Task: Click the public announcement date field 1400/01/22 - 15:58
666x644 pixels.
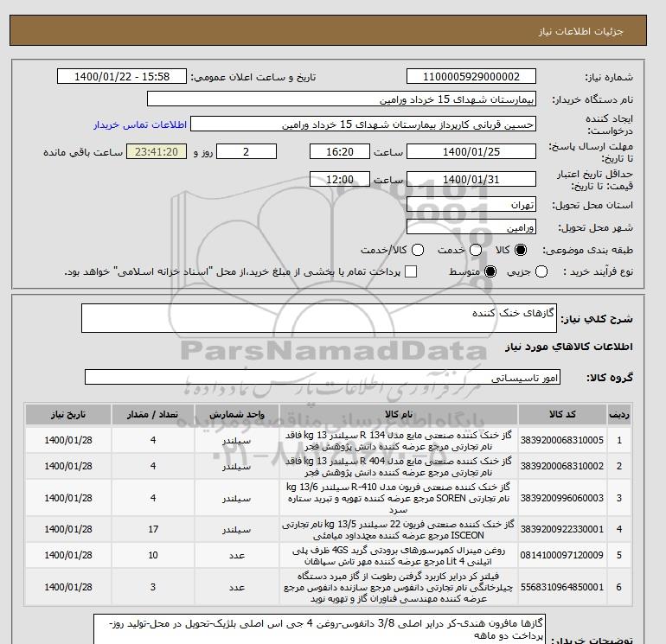Action: pyautogui.click(x=122, y=77)
